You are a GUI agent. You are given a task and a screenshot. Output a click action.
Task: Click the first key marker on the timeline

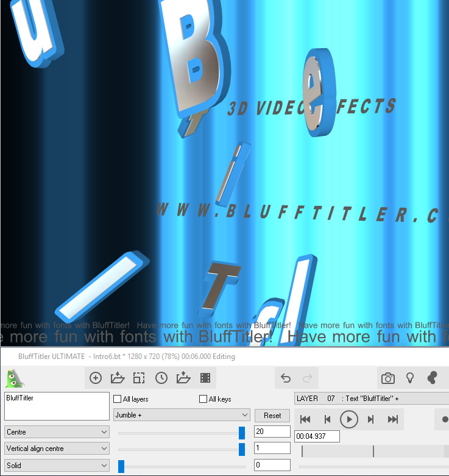[x=302, y=451]
